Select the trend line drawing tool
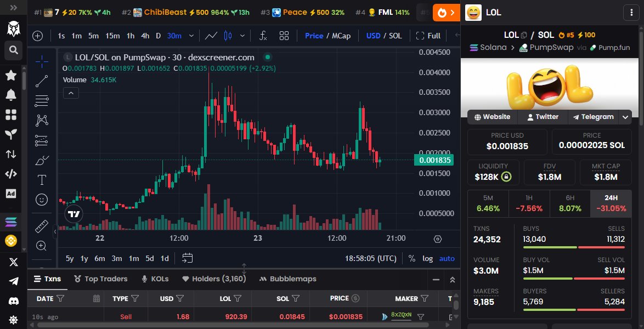The image size is (644, 329). (x=42, y=81)
